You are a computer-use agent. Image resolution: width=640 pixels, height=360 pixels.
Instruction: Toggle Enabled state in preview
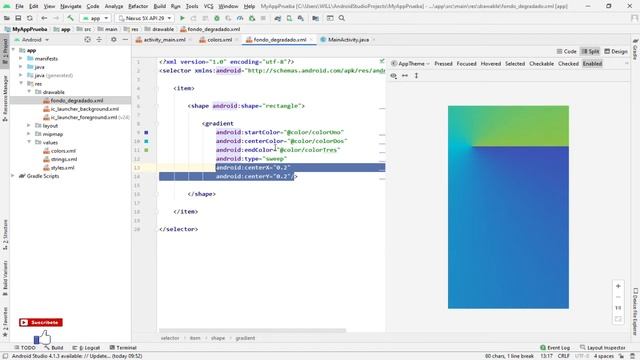point(592,64)
